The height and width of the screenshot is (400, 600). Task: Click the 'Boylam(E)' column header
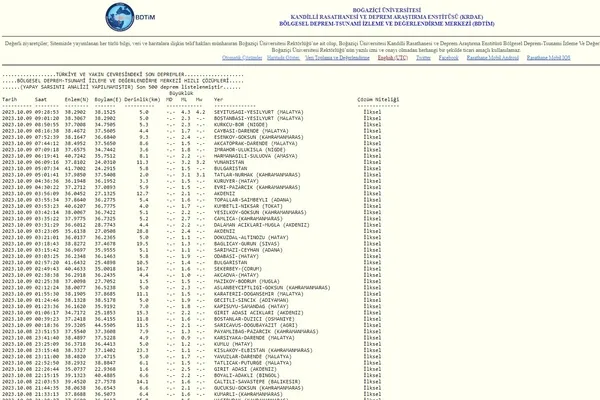[108, 100]
